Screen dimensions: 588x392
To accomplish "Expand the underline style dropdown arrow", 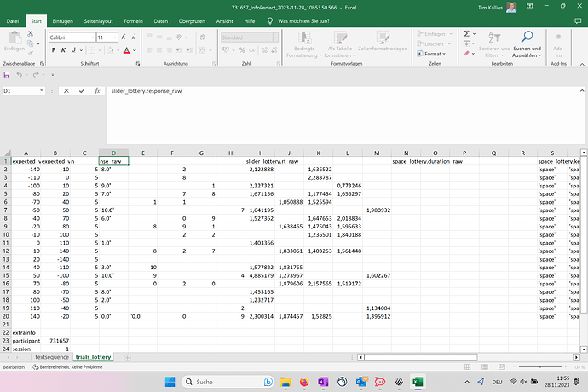I will click(81, 50).
